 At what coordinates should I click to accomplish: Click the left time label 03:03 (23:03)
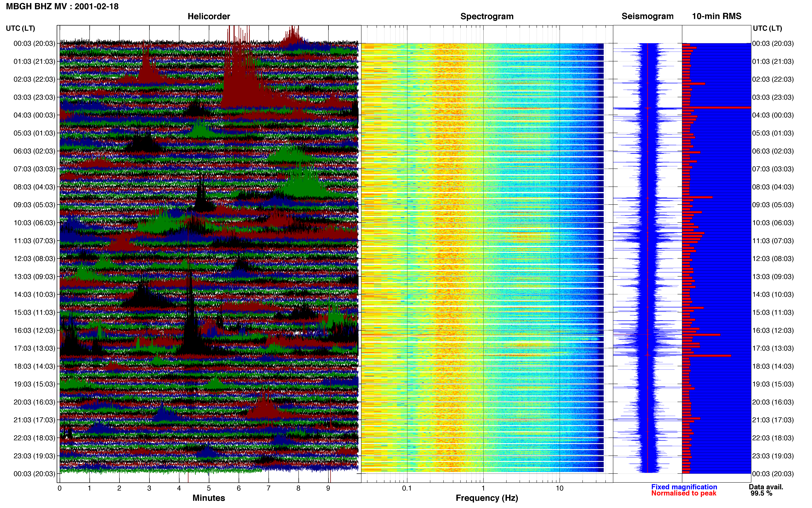click(34, 97)
